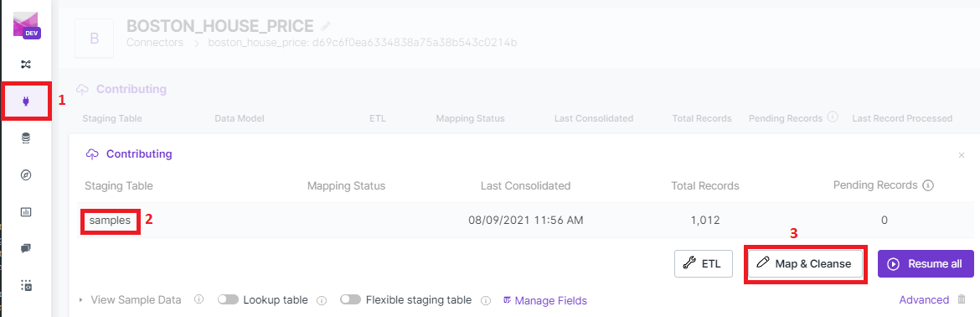Show info next to View Sample Data

[199, 299]
